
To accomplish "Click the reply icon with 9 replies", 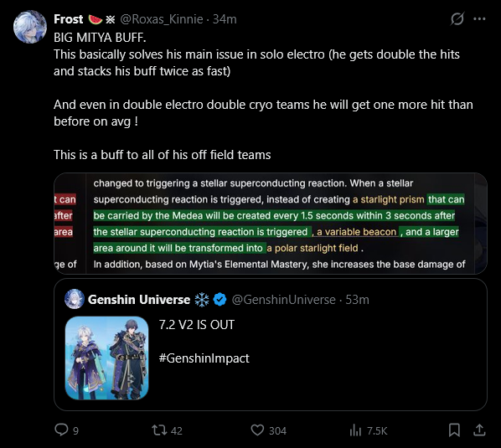I will coord(61,430).
